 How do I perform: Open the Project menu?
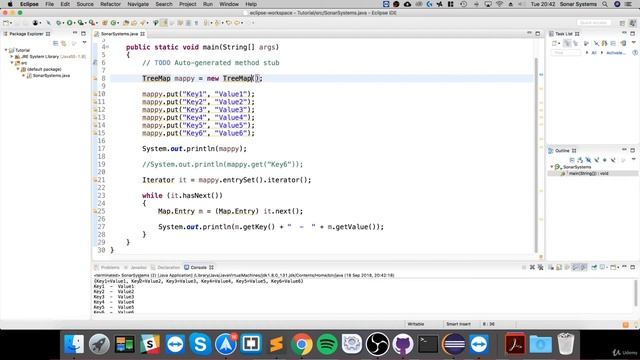point(187,4)
